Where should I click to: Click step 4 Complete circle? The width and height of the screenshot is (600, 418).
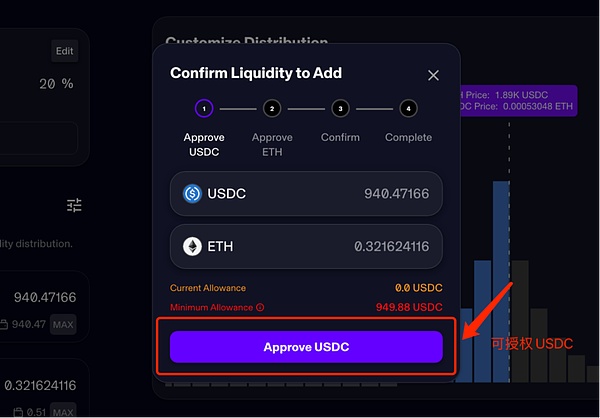408,109
